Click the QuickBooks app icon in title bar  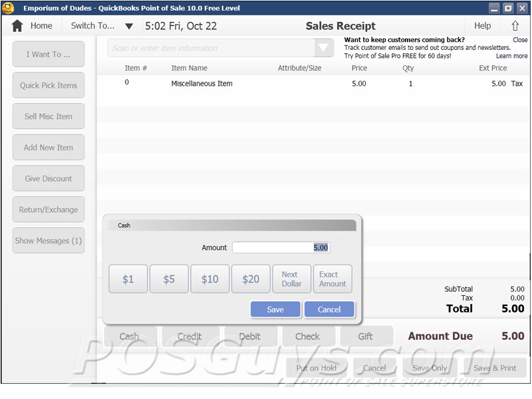pos(9,8)
